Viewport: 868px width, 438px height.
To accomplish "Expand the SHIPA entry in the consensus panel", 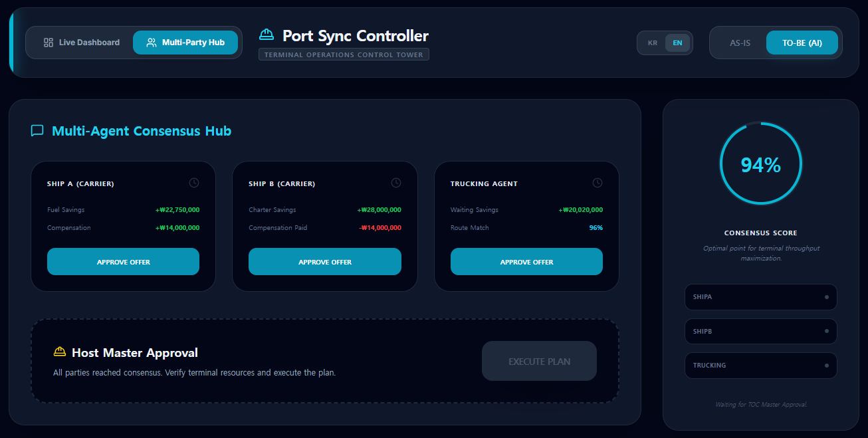I will tap(760, 296).
